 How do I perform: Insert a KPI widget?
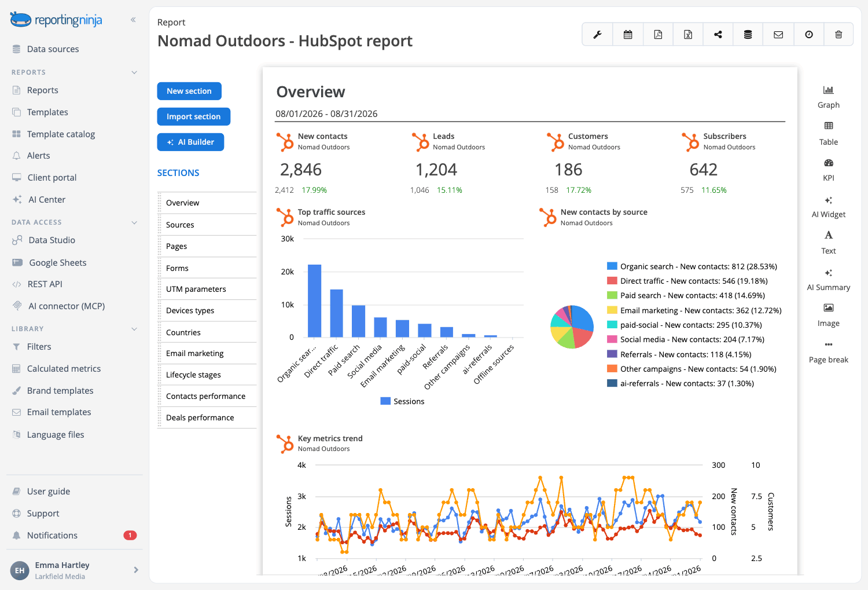(829, 170)
